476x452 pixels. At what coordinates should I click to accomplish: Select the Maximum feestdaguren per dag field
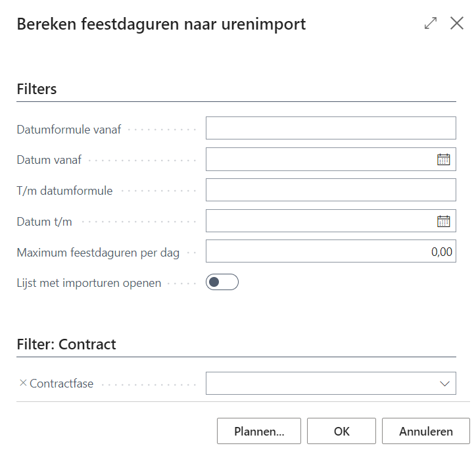click(x=330, y=252)
